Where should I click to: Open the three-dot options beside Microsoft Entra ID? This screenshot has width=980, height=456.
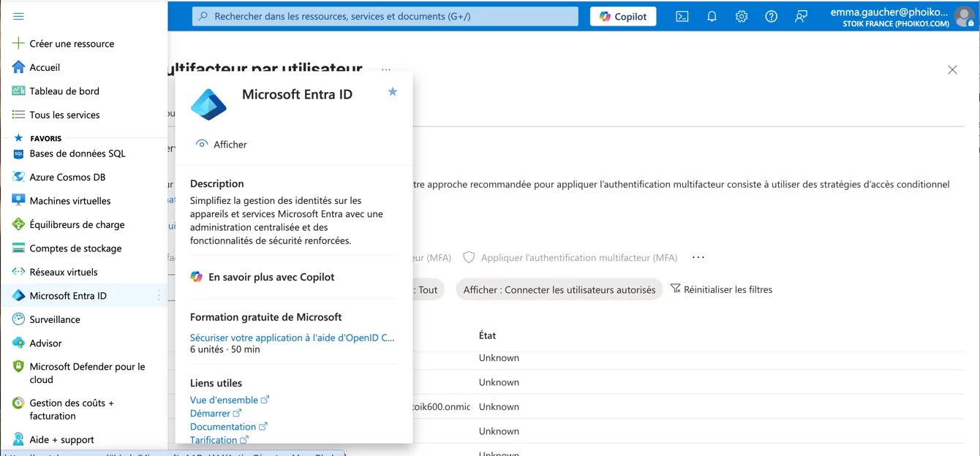pos(159,295)
